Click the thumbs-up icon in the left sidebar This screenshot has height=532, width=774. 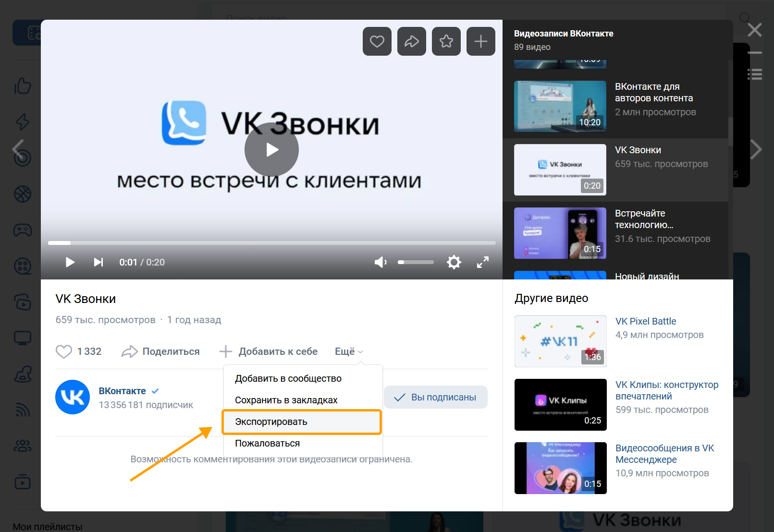coord(23,86)
